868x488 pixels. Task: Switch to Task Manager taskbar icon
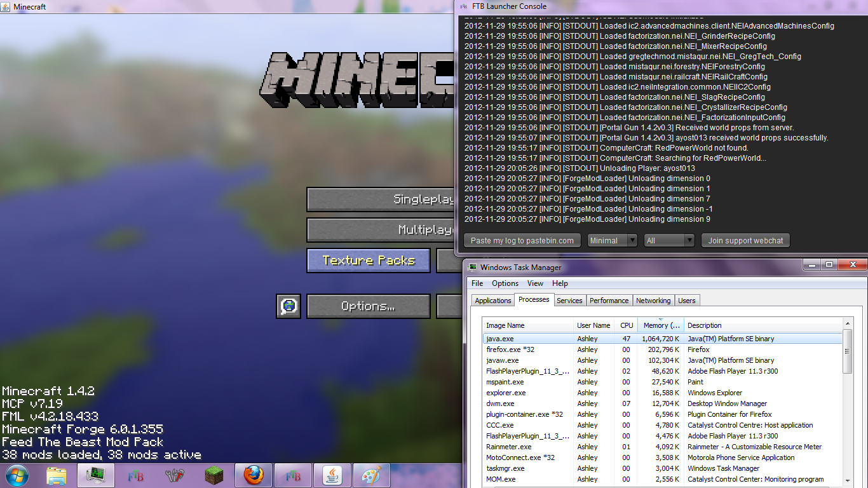[x=96, y=475]
